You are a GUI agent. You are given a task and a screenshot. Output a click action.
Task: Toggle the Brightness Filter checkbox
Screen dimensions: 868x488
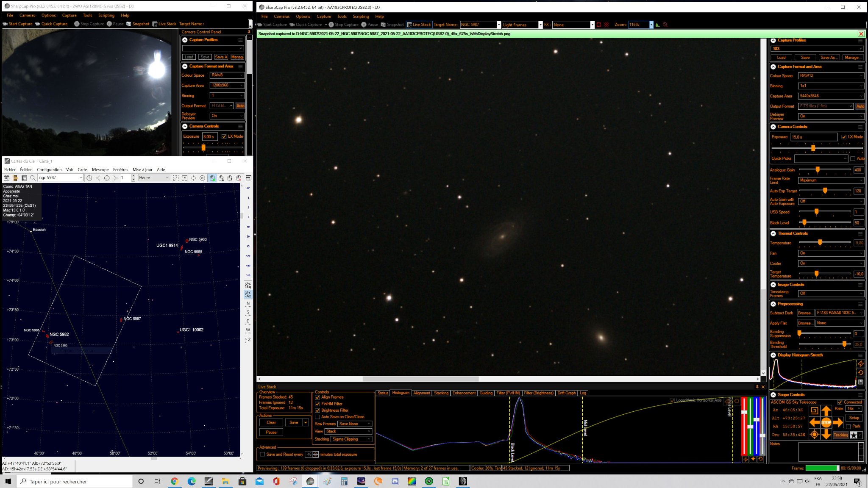point(317,410)
